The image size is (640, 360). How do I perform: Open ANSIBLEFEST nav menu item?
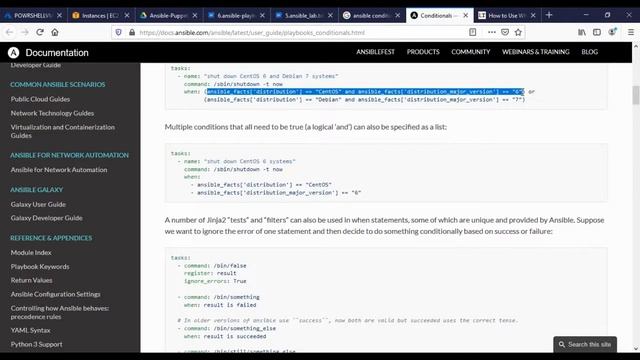click(375, 52)
